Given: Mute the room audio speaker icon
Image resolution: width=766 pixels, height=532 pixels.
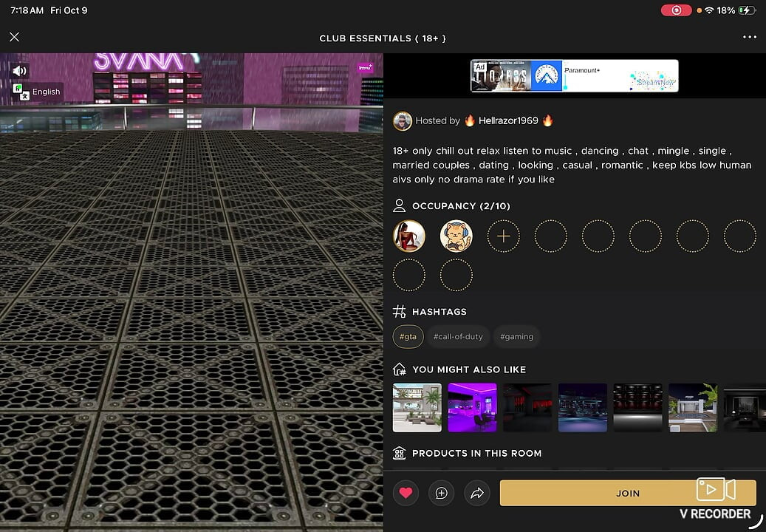Looking at the screenshot, I should tap(19, 71).
